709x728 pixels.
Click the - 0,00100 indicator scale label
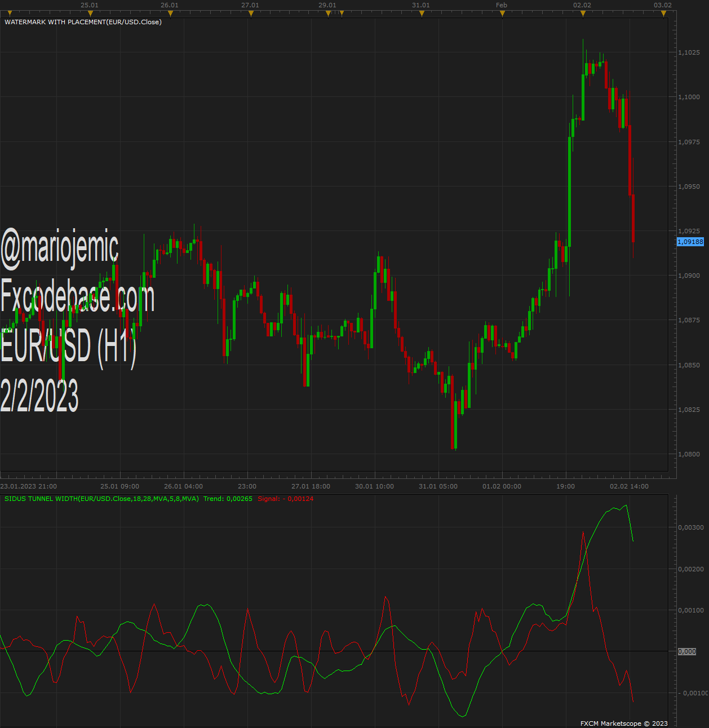(x=693, y=693)
